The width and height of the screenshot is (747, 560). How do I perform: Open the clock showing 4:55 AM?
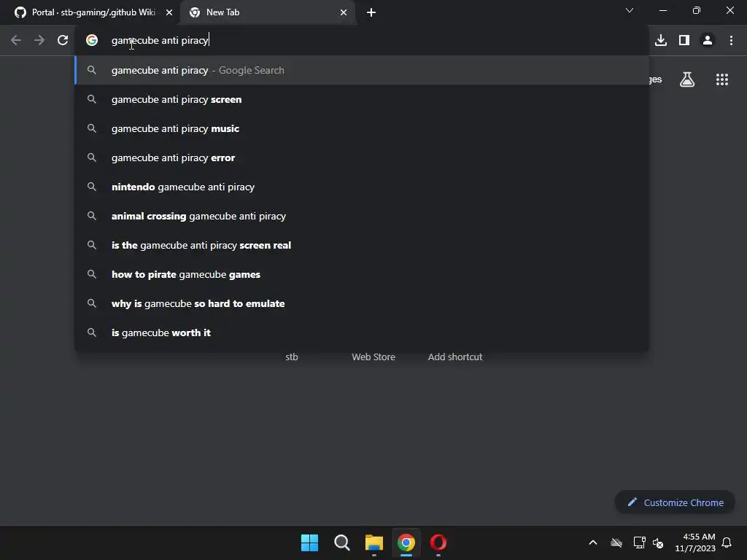pos(695,542)
